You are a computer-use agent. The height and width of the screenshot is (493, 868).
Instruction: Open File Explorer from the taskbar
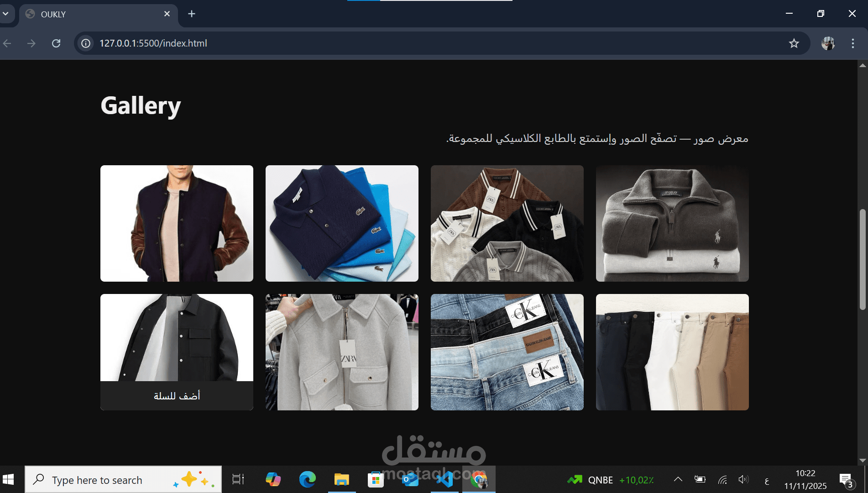(341, 480)
